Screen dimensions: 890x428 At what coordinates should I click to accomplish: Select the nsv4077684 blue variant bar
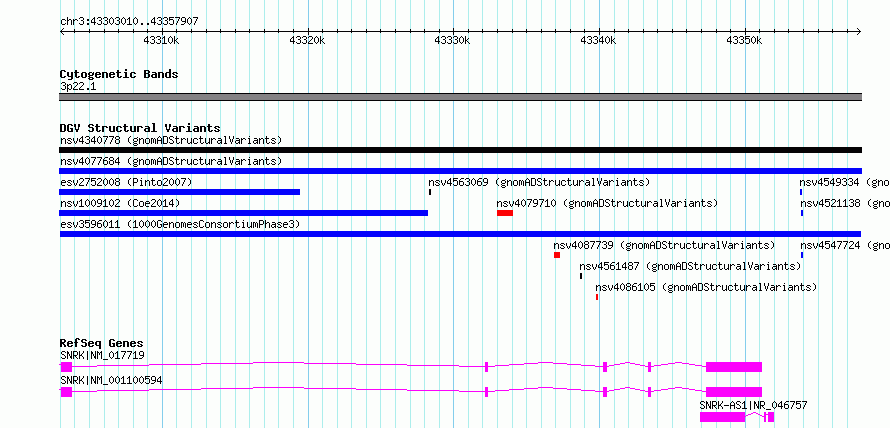tap(460, 171)
